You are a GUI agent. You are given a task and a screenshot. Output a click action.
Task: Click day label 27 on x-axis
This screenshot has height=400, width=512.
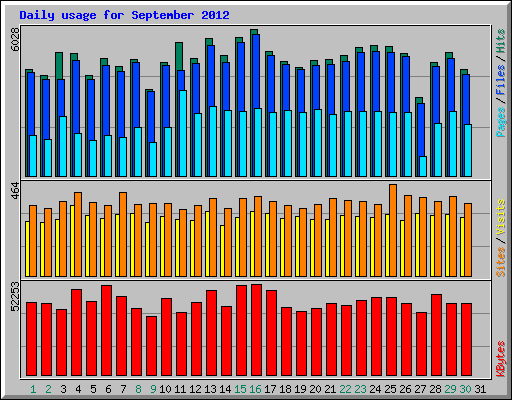[420, 389]
